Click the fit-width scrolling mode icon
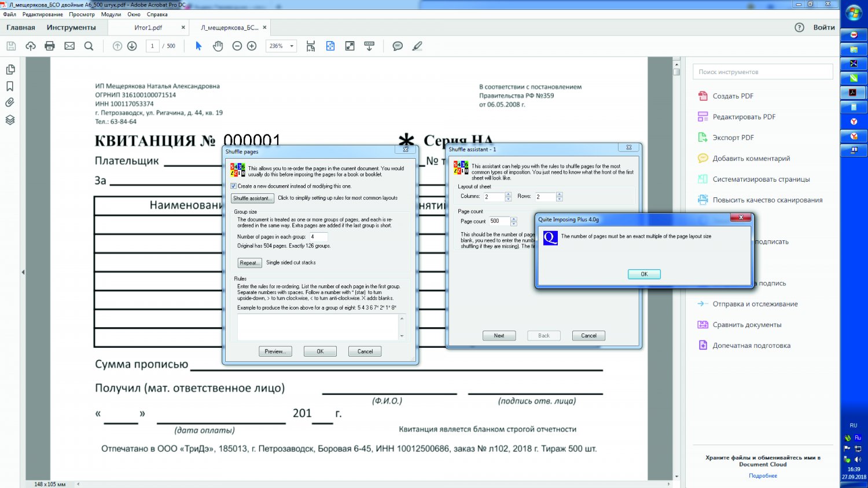Screen dimensions: 868x488 tap(311, 46)
